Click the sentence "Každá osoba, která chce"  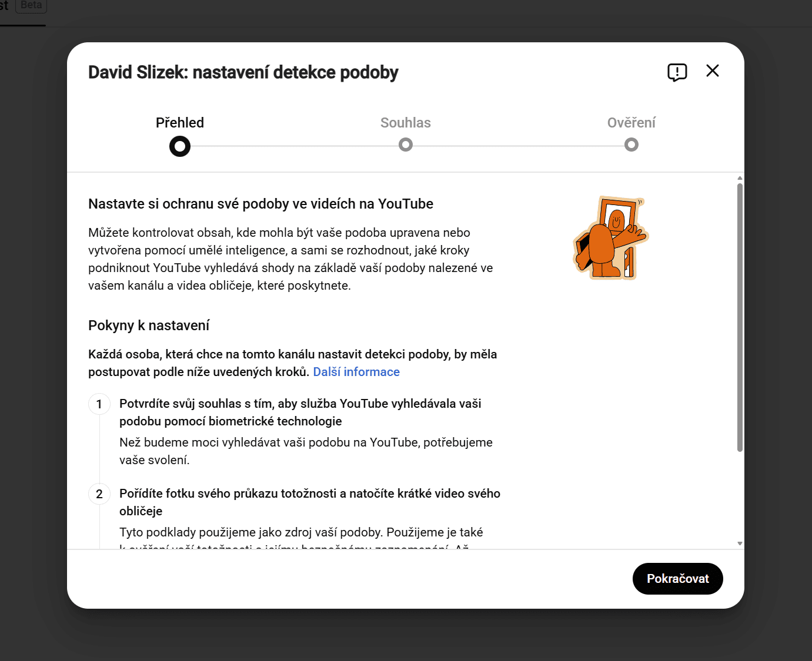(x=293, y=363)
